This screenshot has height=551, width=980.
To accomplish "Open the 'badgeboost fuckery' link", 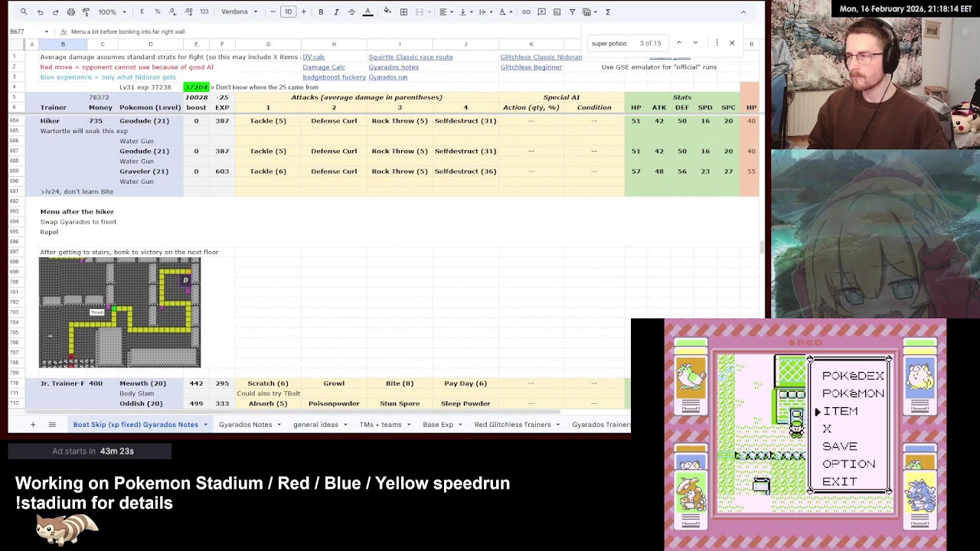I will click(334, 77).
